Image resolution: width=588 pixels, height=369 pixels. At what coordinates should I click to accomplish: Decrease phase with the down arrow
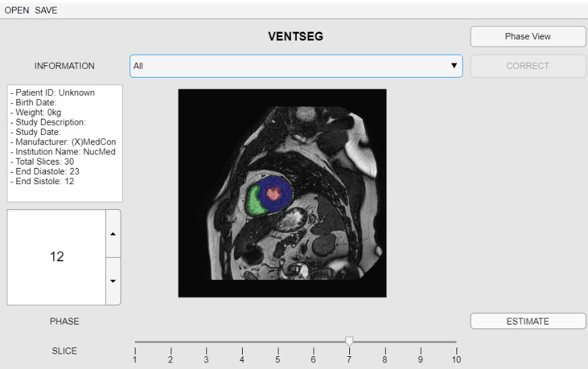[113, 281]
